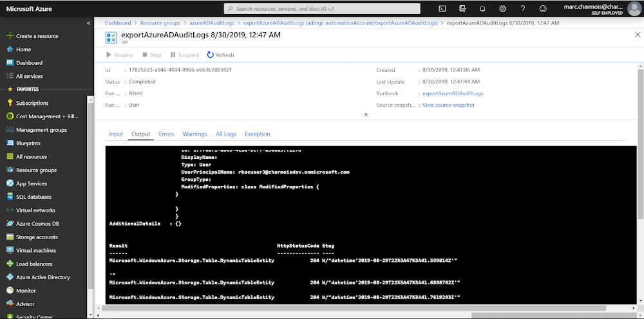Click the Cost Management + Billing icon
The image size is (644, 319).
tap(10, 116)
